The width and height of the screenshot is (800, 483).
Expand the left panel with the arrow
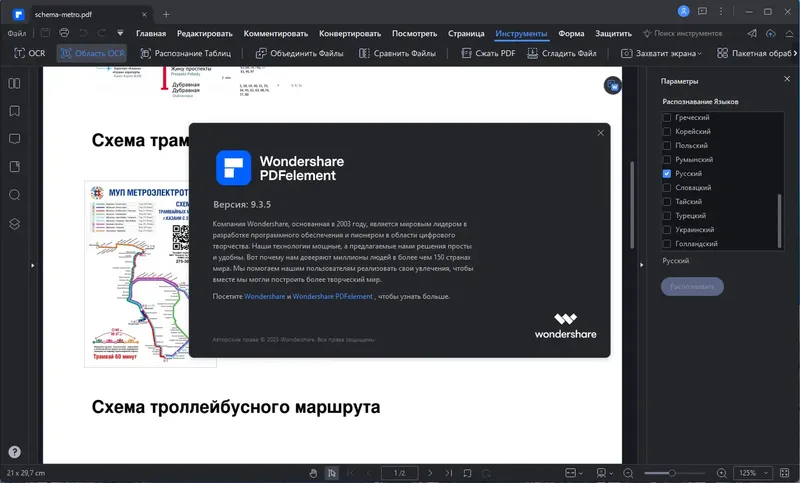click(33, 265)
